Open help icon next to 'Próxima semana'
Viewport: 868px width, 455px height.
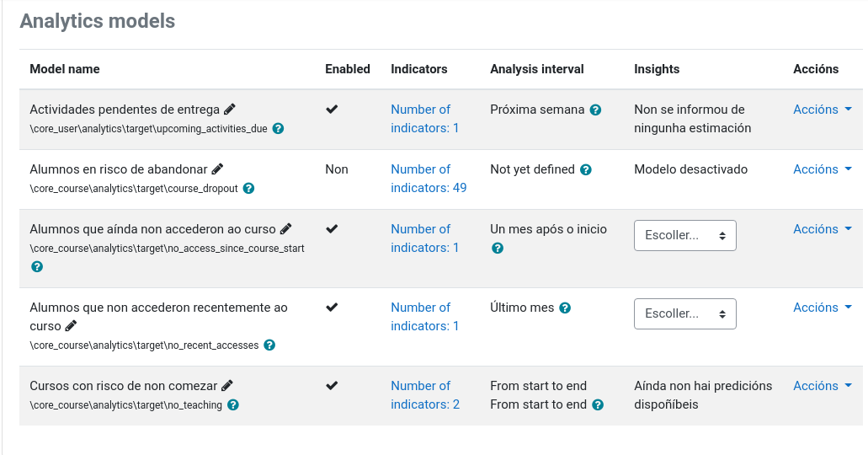click(x=595, y=110)
